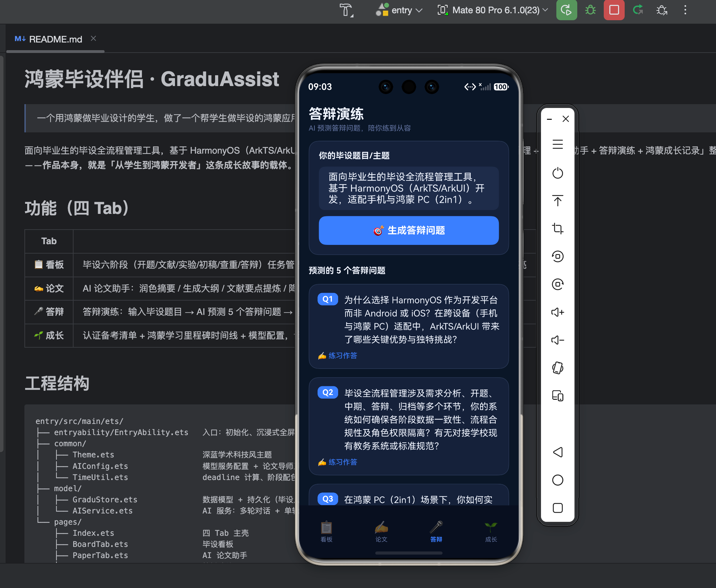Viewport: 716px width, 588px height.
Task: Click TimeUtil.ets in the project tree listing
Action: tap(100, 477)
